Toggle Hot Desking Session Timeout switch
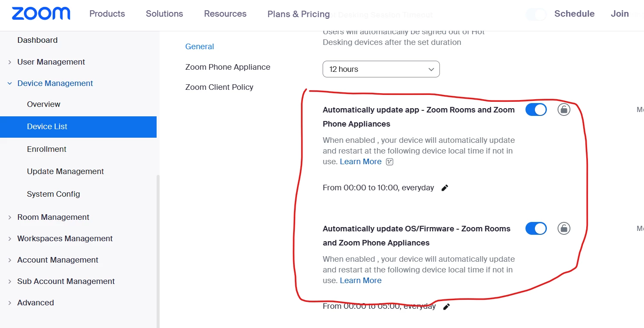Viewport: 644px width, 328px height. coord(536,15)
